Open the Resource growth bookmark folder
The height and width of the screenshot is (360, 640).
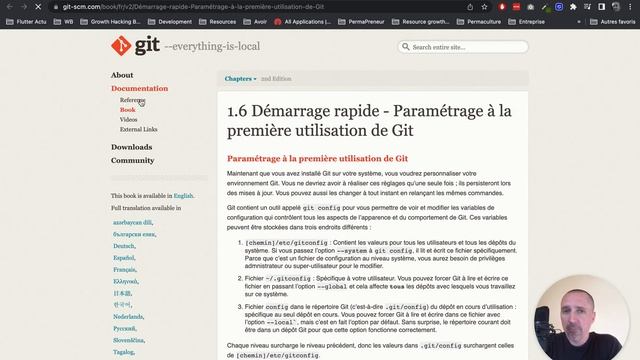coord(420,22)
